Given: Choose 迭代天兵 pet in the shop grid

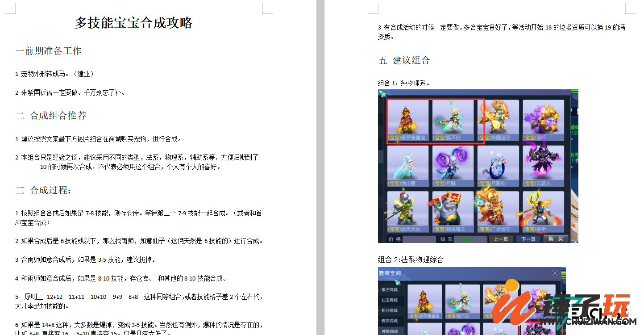Looking at the screenshot, I should tap(408, 212).
